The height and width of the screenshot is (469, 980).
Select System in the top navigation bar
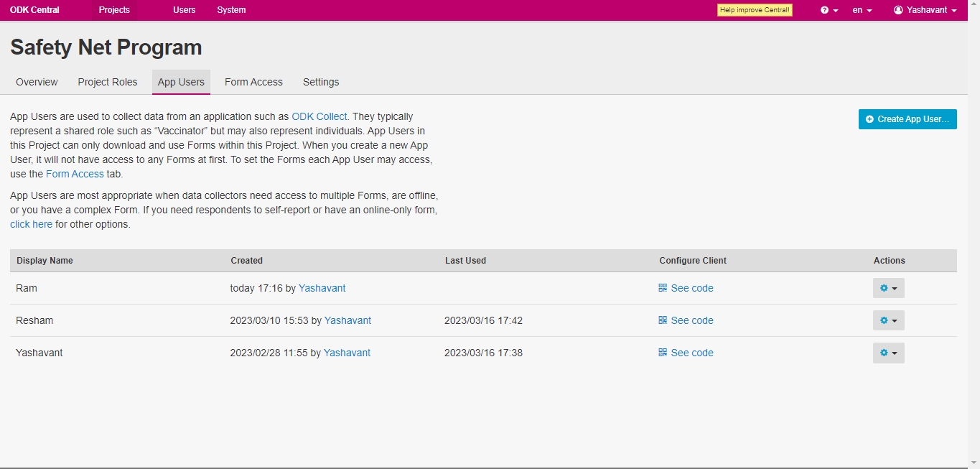pos(231,10)
